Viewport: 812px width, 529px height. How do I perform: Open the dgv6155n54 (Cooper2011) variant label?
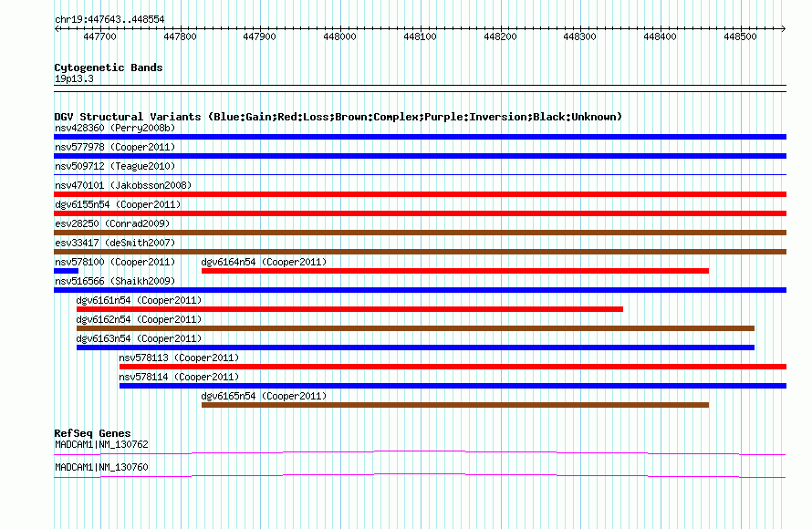pyautogui.click(x=118, y=204)
